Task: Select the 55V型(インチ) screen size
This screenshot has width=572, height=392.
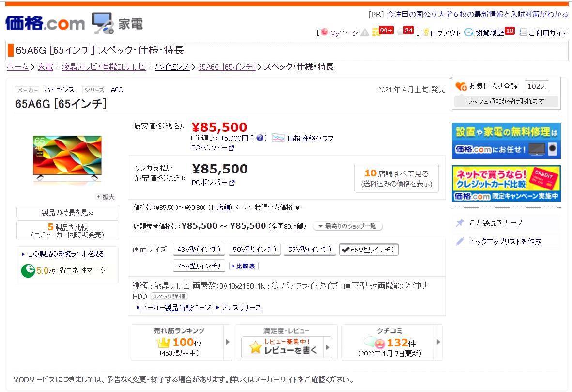Action: (x=309, y=249)
